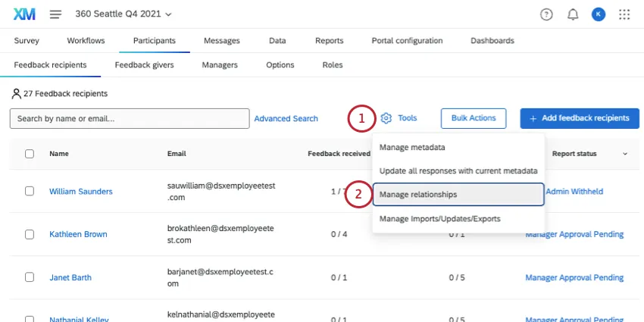Viewport: 644px width, 322px height.
Task: Open the hamburger navigation menu
Action: coord(55,14)
